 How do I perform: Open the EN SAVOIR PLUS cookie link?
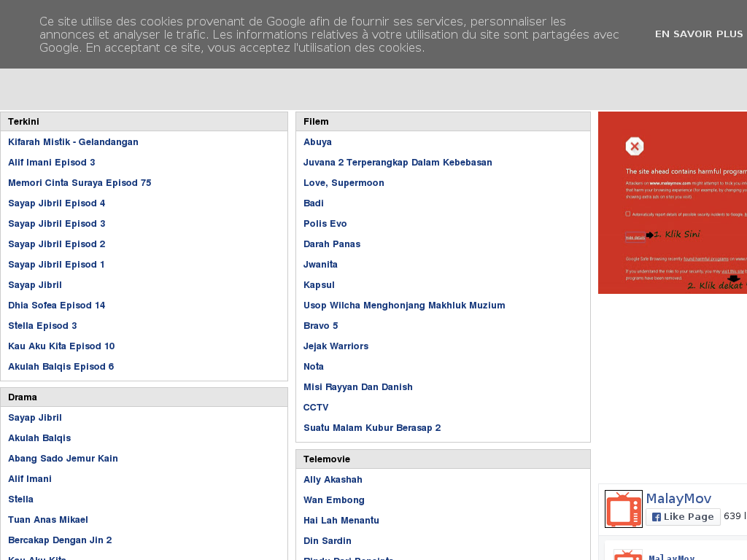tap(698, 34)
